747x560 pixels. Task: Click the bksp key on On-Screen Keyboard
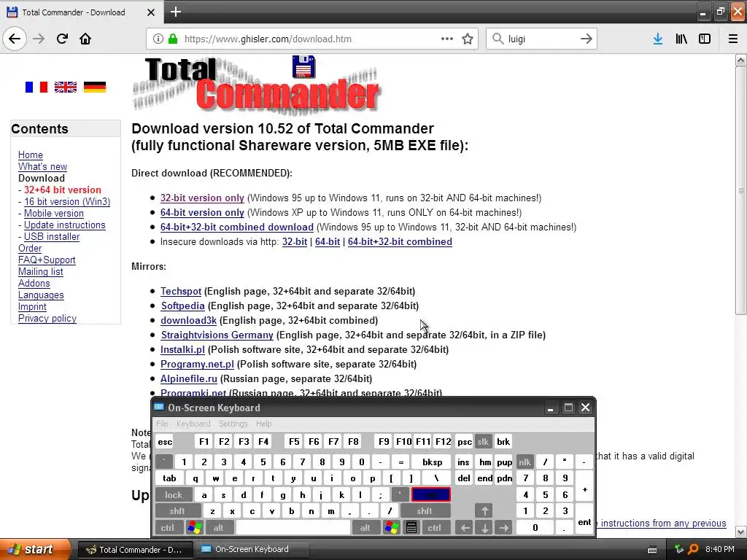pos(432,462)
